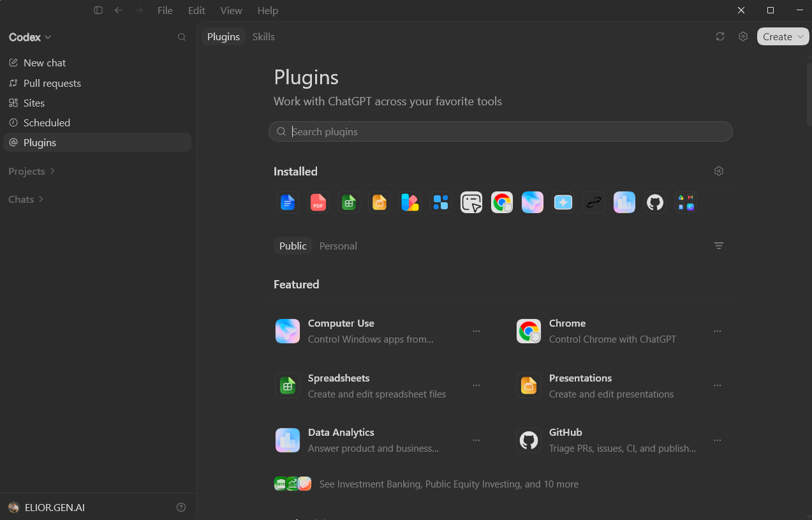Switch to the Skills tab
812x520 pixels.
pos(263,36)
